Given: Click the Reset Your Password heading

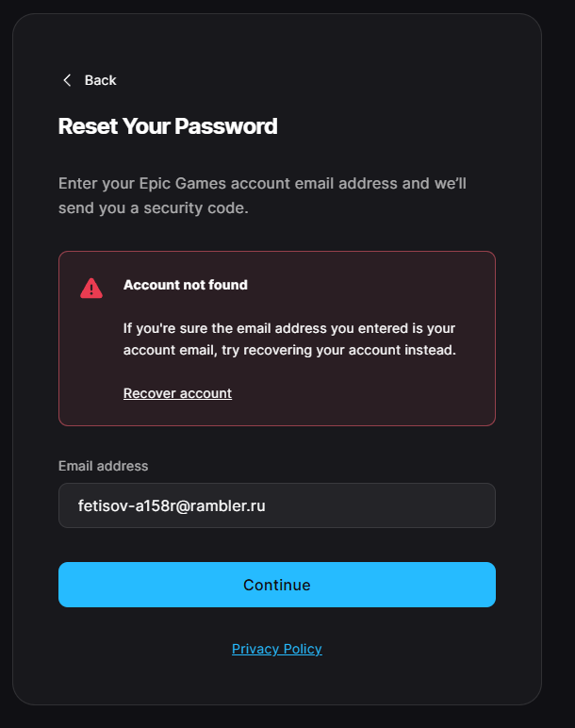Looking at the screenshot, I should [x=168, y=126].
